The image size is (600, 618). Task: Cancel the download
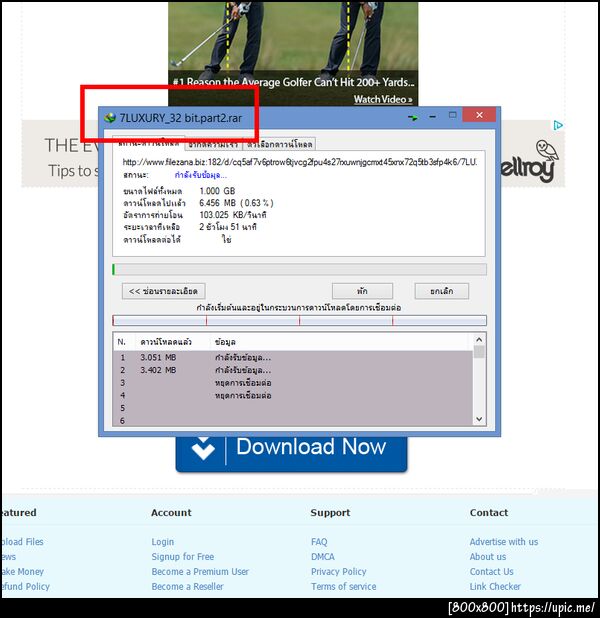(442, 291)
